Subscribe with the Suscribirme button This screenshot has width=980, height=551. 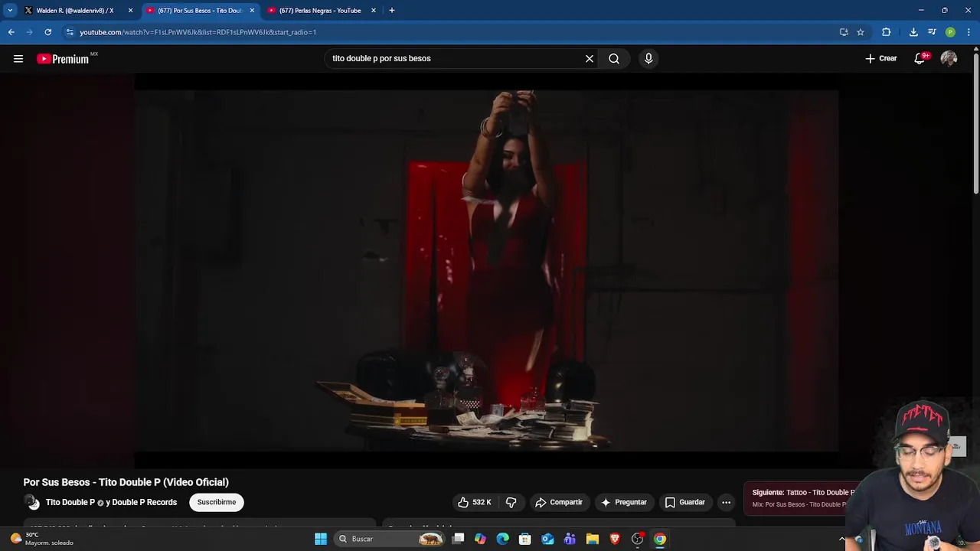(217, 502)
